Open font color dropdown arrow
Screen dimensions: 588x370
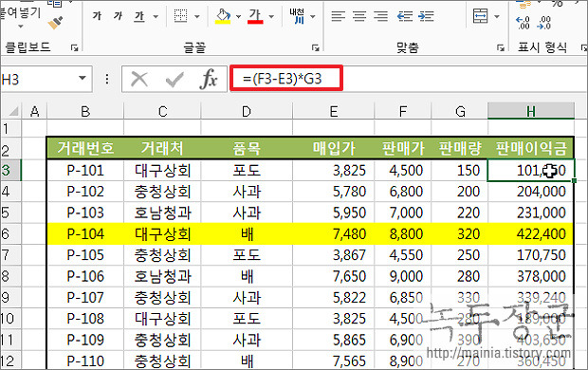tap(271, 16)
